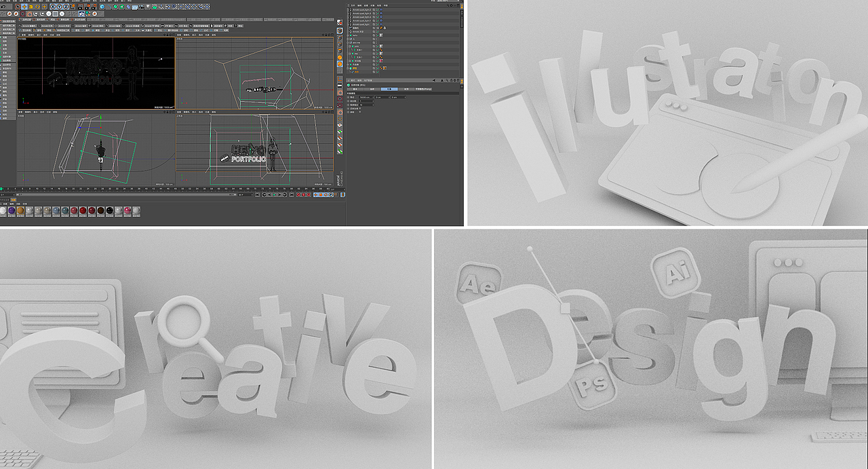
Task: Click the Undo arrow in top toolbar
Action: tap(3, 7)
